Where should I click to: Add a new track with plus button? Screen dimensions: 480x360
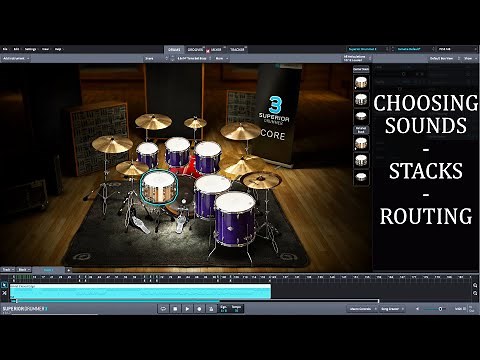click(68, 270)
